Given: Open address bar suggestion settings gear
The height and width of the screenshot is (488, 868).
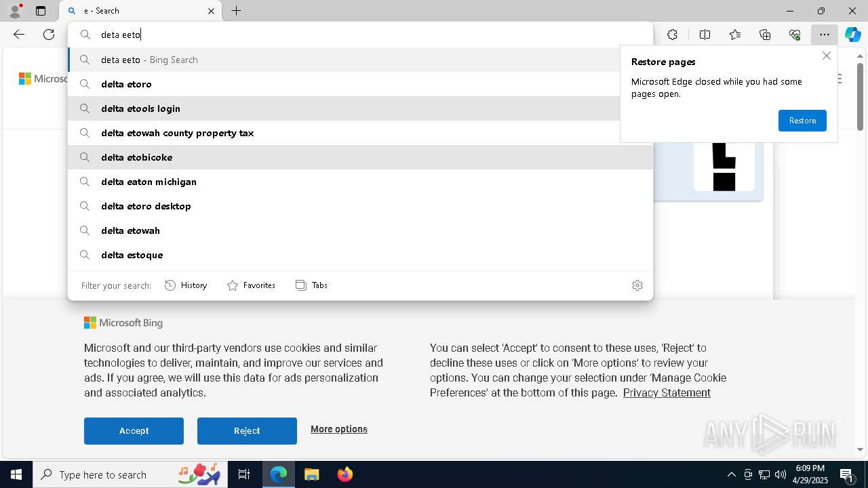Looking at the screenshot, I should tap(637, 285).
